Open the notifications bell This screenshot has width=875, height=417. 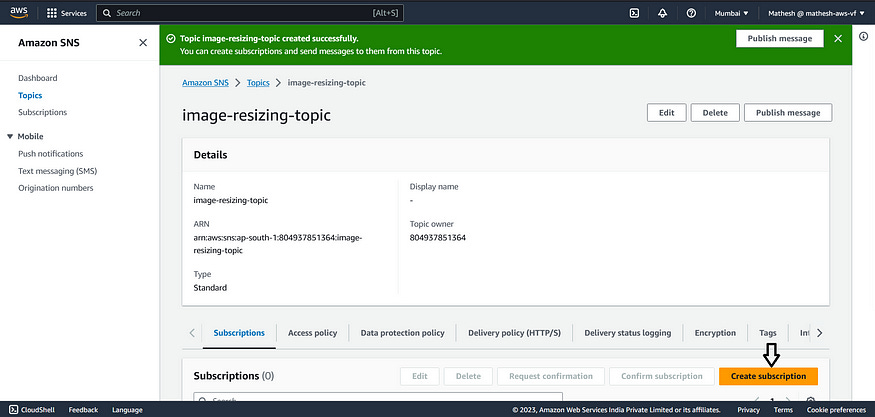[662, 13]
